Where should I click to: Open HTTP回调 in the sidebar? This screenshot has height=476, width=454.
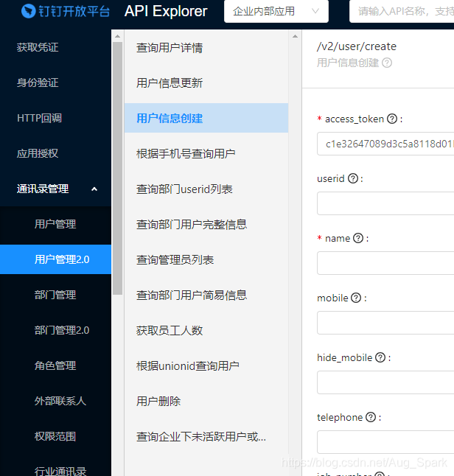click(x=39, y=118)
